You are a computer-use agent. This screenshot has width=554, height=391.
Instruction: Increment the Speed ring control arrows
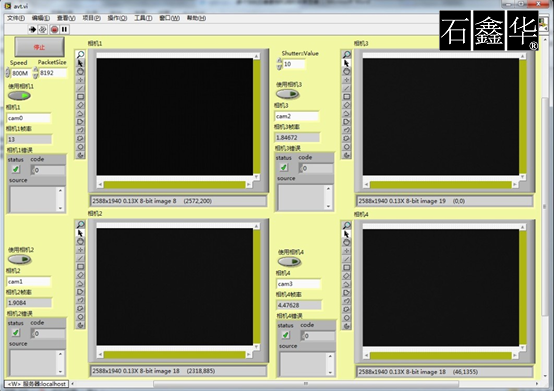click(8, 73)
